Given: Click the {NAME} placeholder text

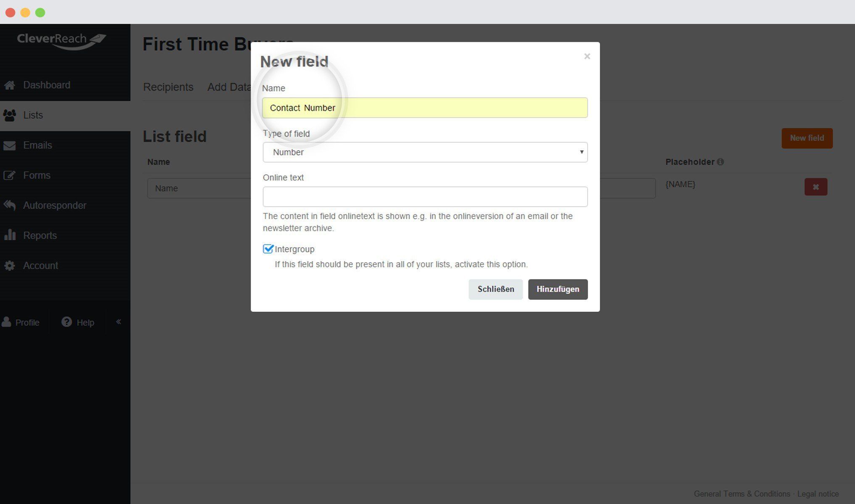Looking at the screenshot, I should coord(680,184).
